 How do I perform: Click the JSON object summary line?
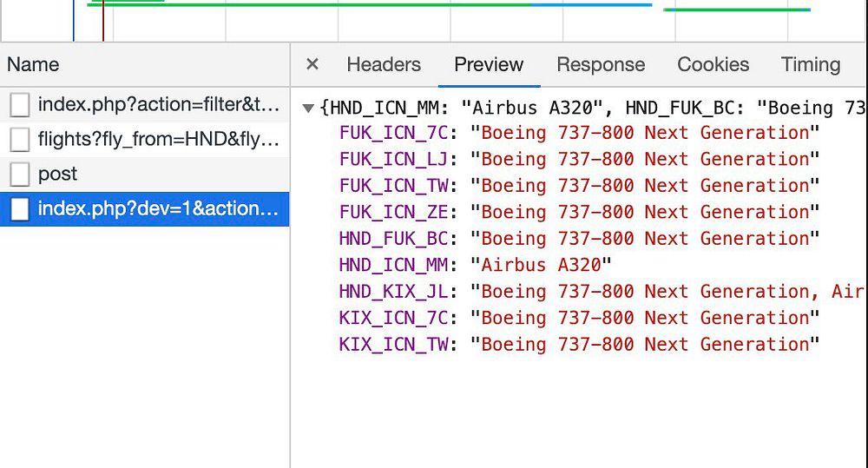(593, 108)
